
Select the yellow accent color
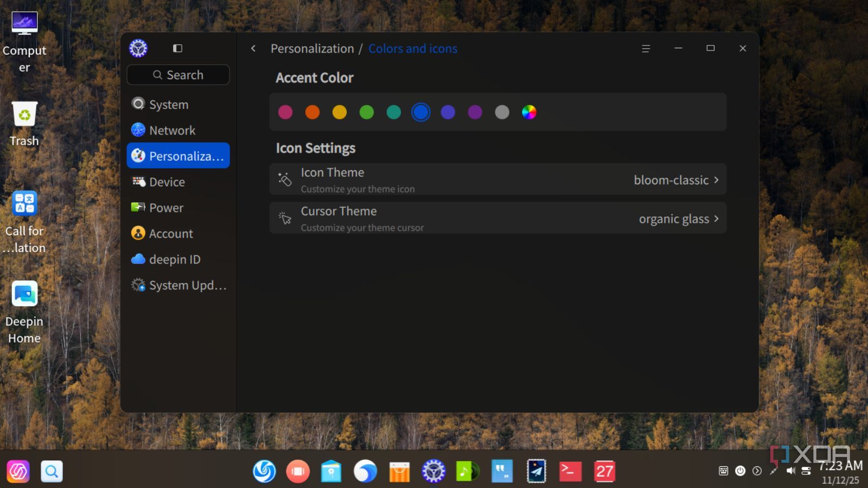[340, 112]
